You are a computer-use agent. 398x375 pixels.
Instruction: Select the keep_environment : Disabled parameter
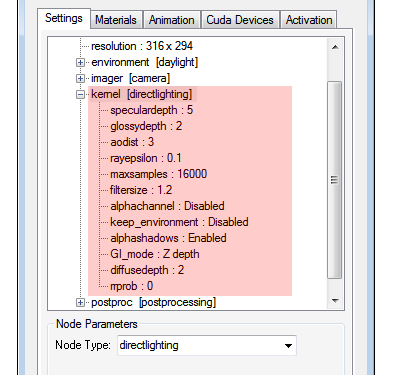(x=179, y=222)
